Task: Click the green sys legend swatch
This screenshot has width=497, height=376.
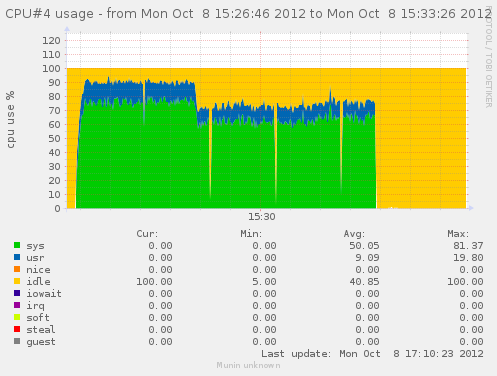Action: click(x=17, y=245)
